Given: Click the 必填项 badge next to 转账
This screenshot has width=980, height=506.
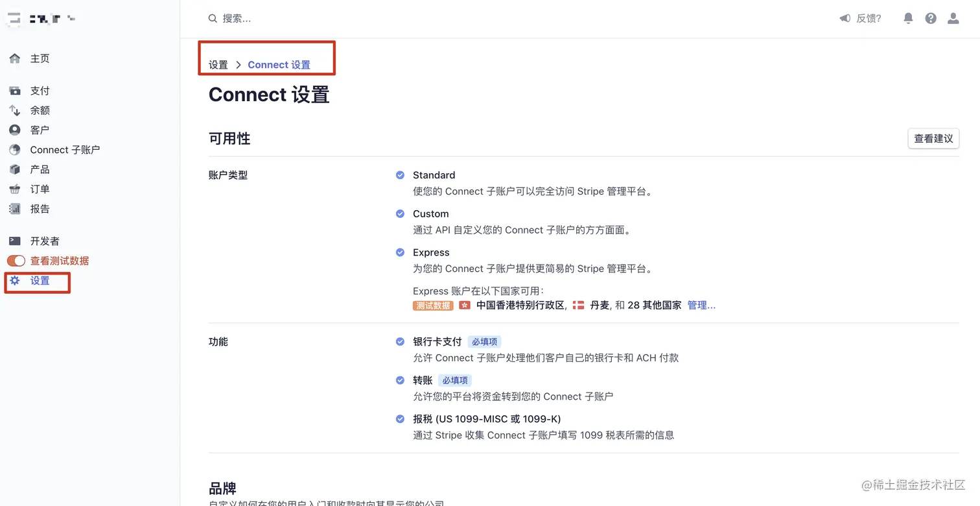Looking at the screenshot, I should 455,381.
